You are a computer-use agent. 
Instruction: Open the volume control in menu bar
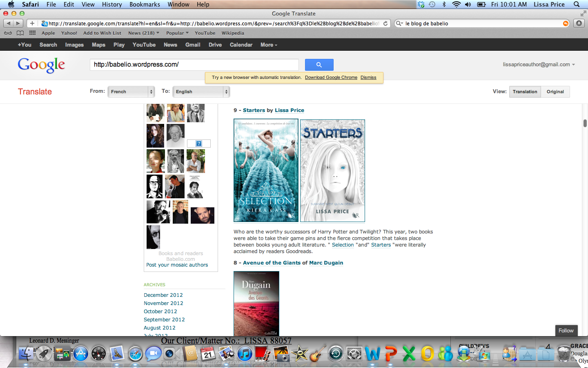click(x=468, y=4)
